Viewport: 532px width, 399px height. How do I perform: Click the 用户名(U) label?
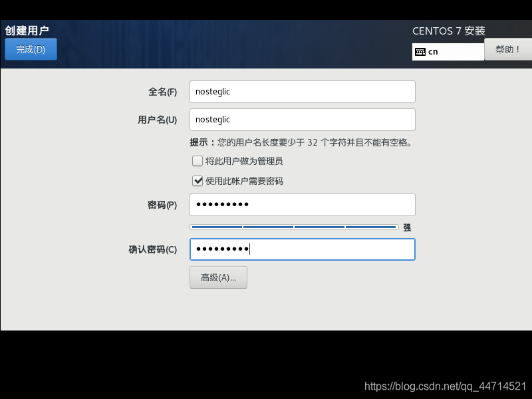click(x=158, y=120)
